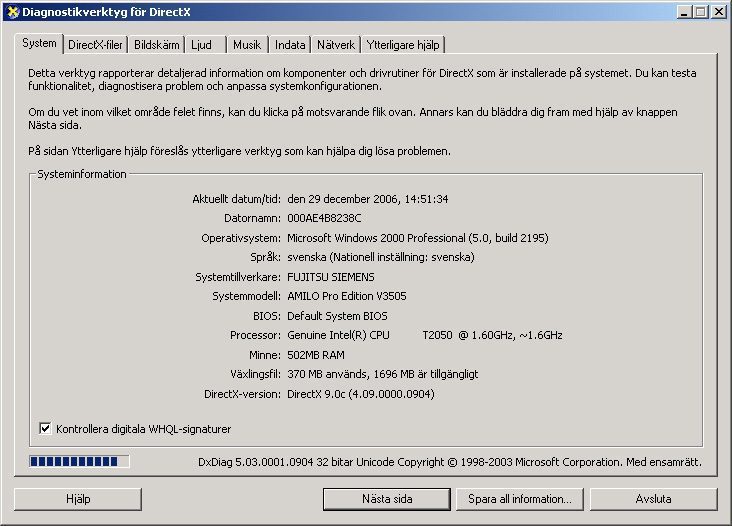This screenshot has width=732, height=526.
Task: Go to the Musik tab
Action: (x=247, y=45)
